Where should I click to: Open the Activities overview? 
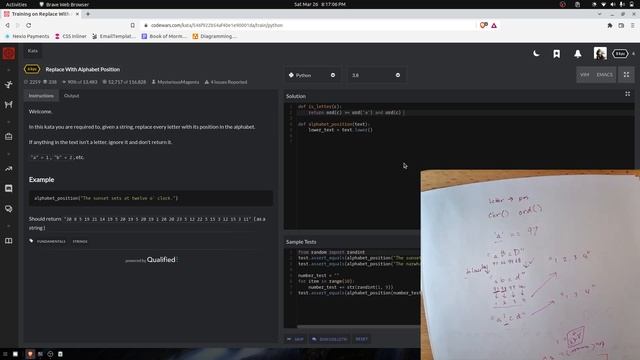coord(16,4)
